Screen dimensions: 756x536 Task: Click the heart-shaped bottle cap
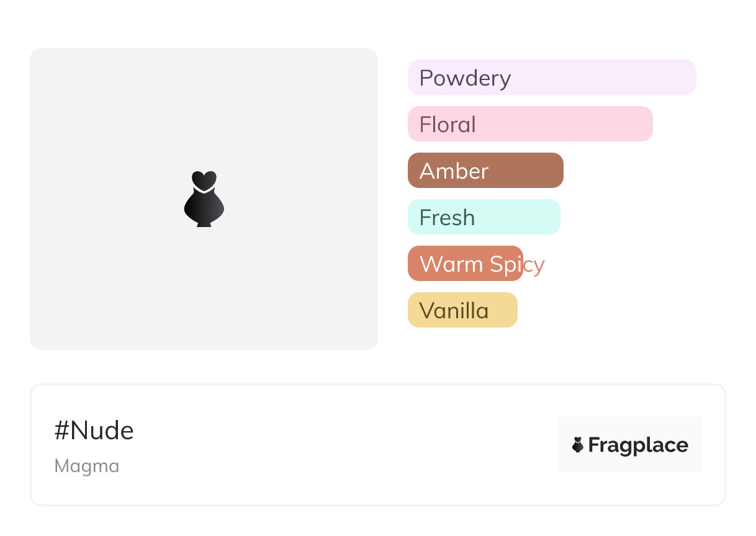[x=204, y=180]
